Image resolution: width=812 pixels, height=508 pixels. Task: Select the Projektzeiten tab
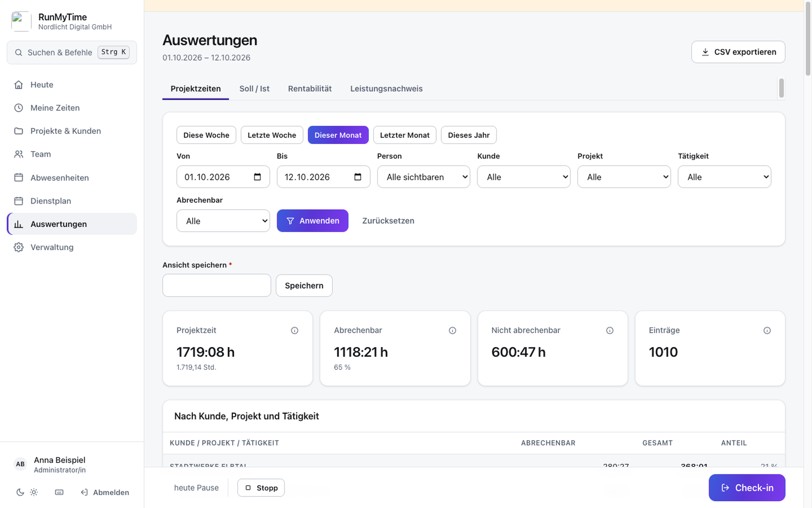click(x=195, y=89)
